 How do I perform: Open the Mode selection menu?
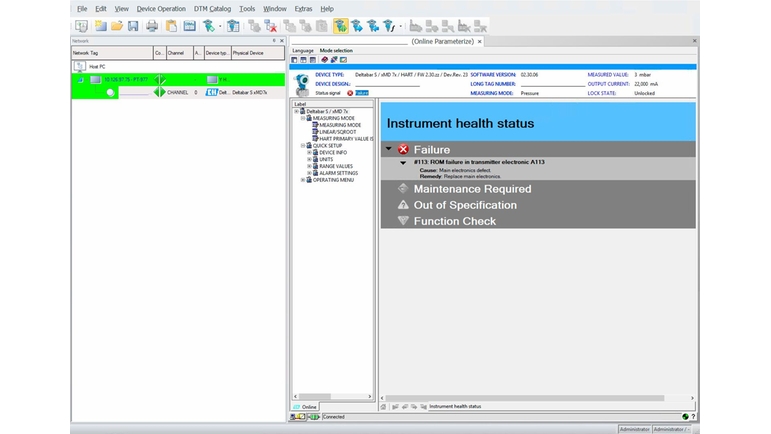click(x=336, y=51)
